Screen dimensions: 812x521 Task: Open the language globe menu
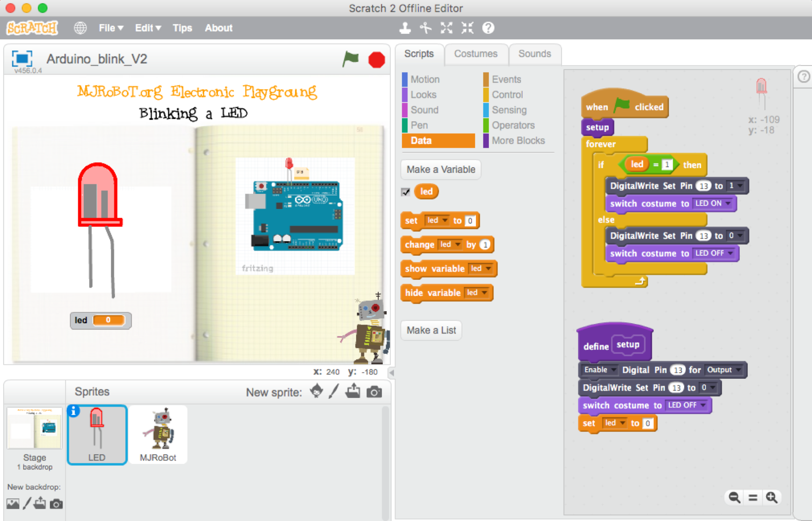[81, 28]
